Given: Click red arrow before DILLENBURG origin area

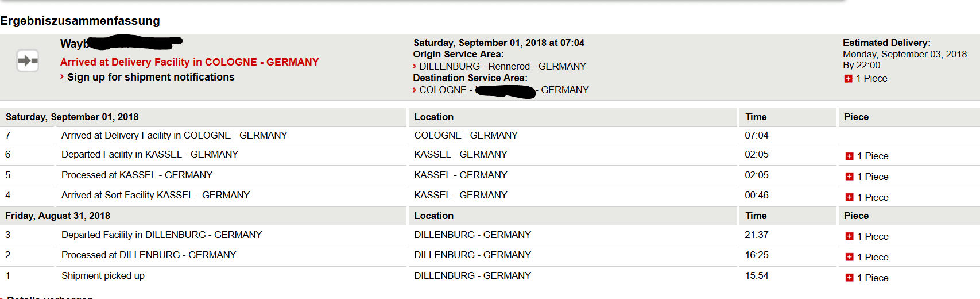Looking at the screenshot, I should [x=415, y=67].
